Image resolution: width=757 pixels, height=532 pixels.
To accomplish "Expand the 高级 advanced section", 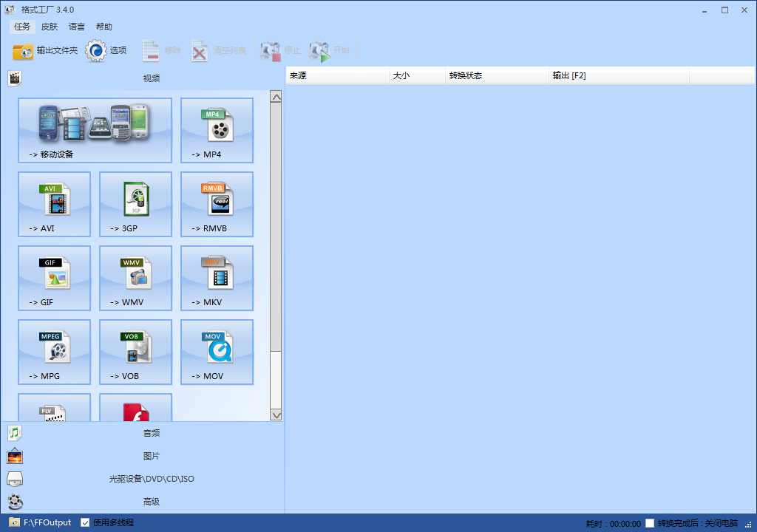I will [x=144, y=502].
